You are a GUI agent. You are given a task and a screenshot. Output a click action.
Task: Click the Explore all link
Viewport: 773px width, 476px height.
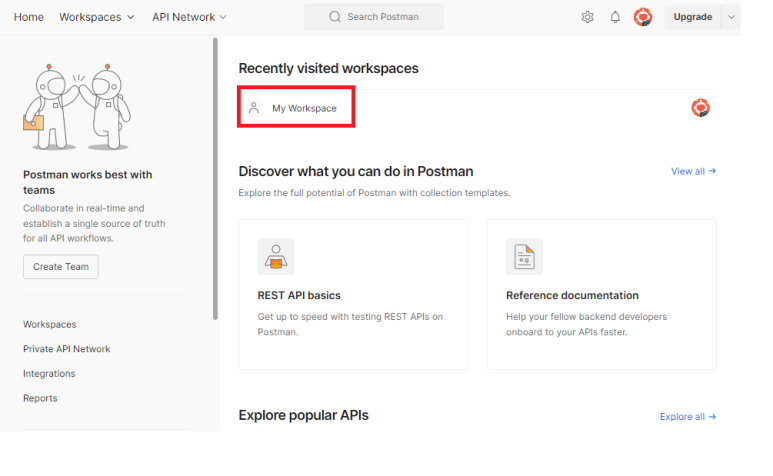point(688,417)
